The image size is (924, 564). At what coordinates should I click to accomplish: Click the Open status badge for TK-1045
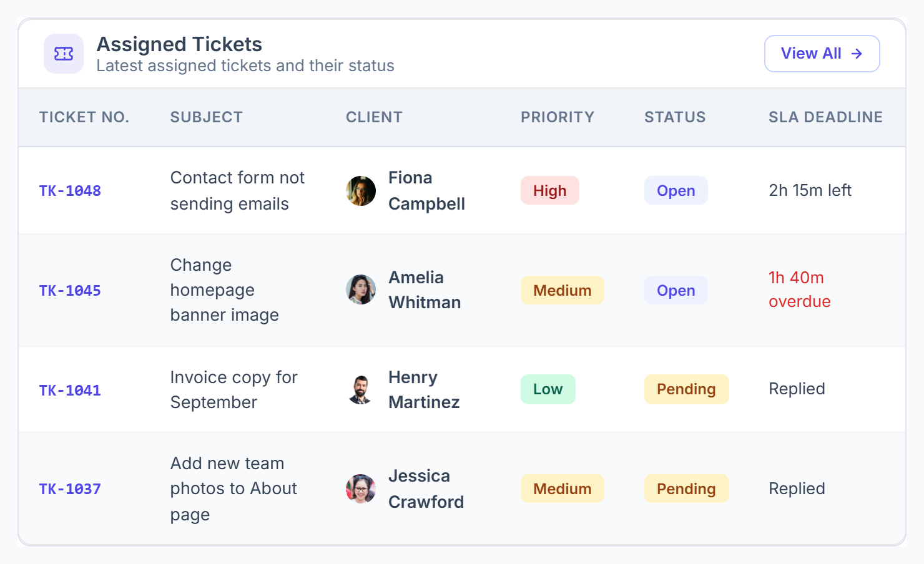tap(676, 290)
